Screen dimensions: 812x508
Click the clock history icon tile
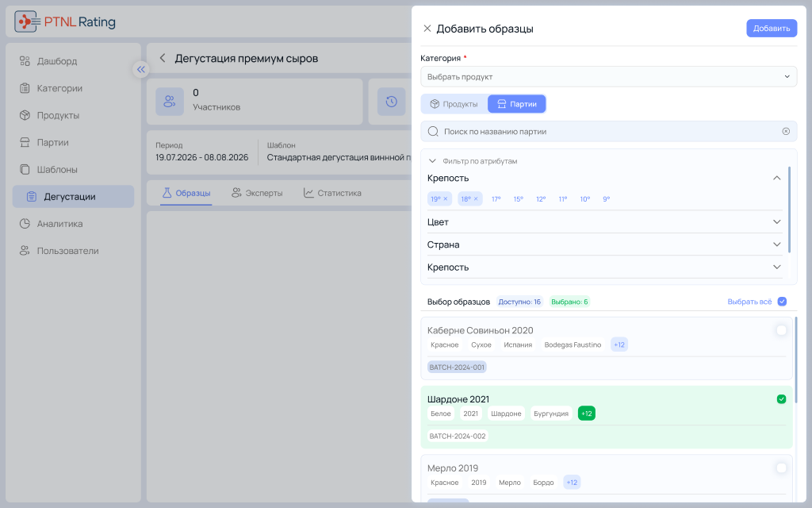pos(392,102)
